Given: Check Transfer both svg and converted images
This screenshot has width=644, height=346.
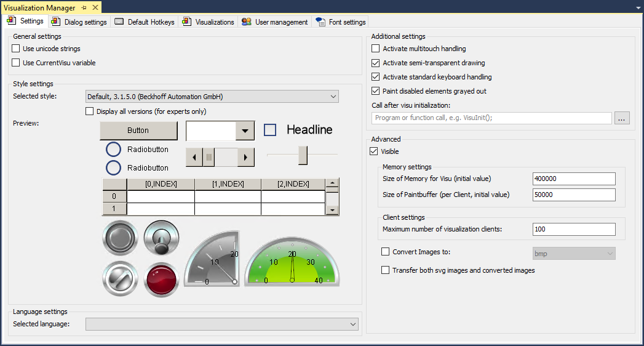Looking at the screenshot, I should point(385,270).
